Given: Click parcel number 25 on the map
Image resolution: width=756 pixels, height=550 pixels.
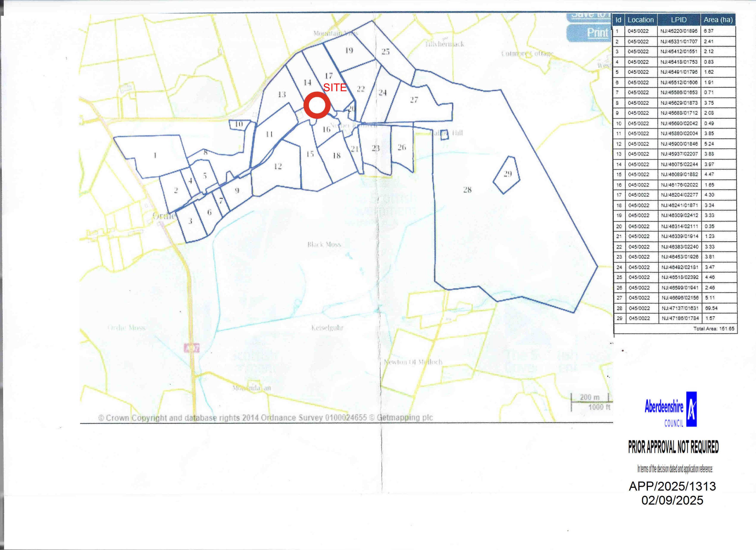Looking at the screenshot, I should [x=385, y=52].
